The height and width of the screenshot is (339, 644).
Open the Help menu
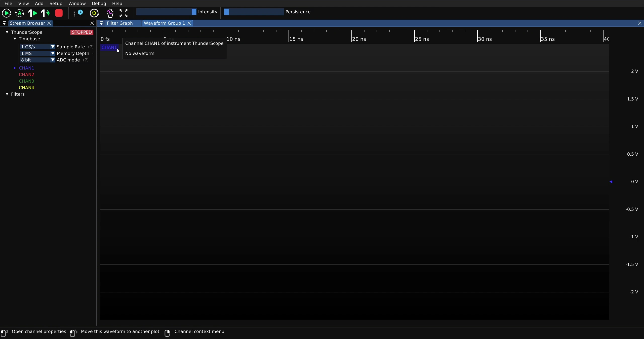click(x=117, y=4)
